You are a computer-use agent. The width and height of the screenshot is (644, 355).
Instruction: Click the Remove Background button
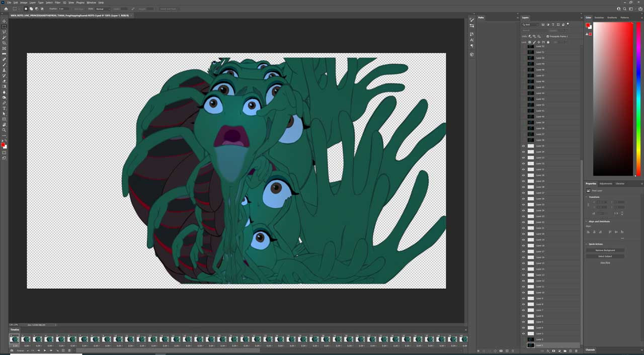[x=605, y=250]
